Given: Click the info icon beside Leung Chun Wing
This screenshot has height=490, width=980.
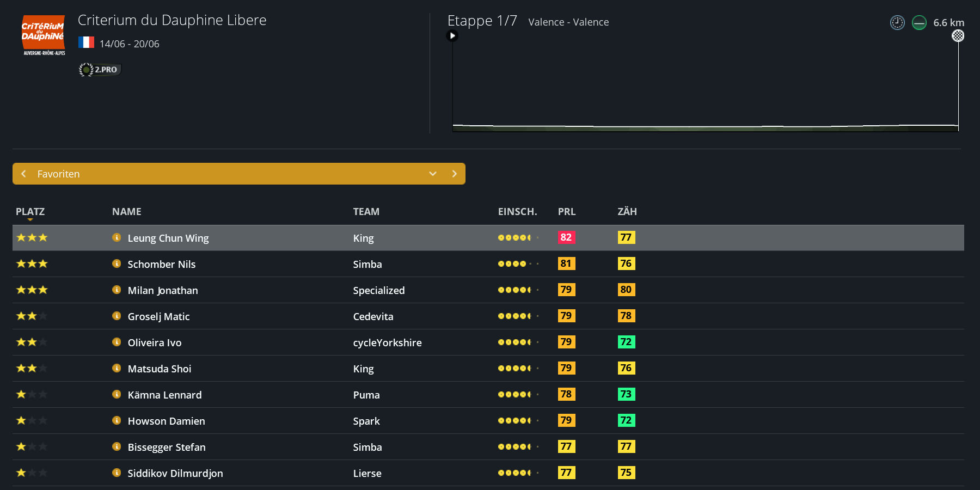Looking at the screenshot, I should (x=117, y=237).
